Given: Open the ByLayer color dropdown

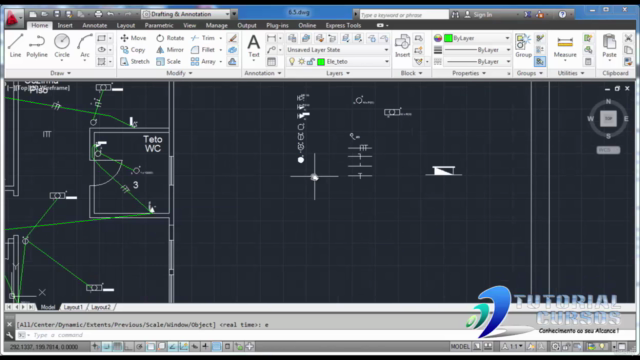Looking at the screenshot, I should point(477,38).
